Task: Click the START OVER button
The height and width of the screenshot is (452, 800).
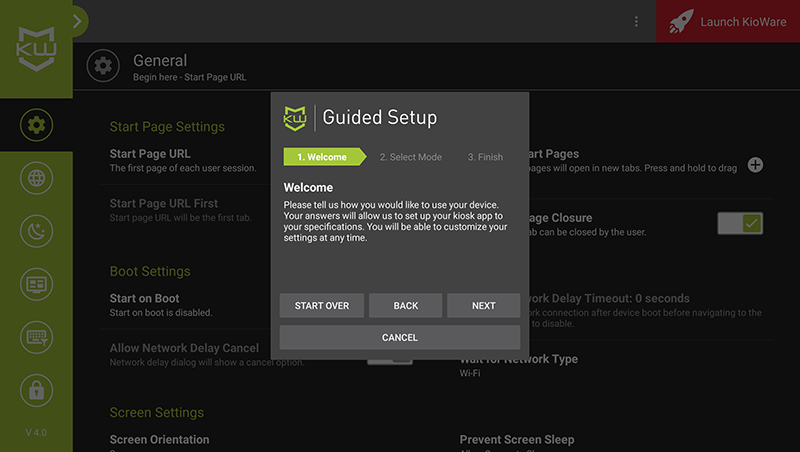Action: tap(322, 306)
